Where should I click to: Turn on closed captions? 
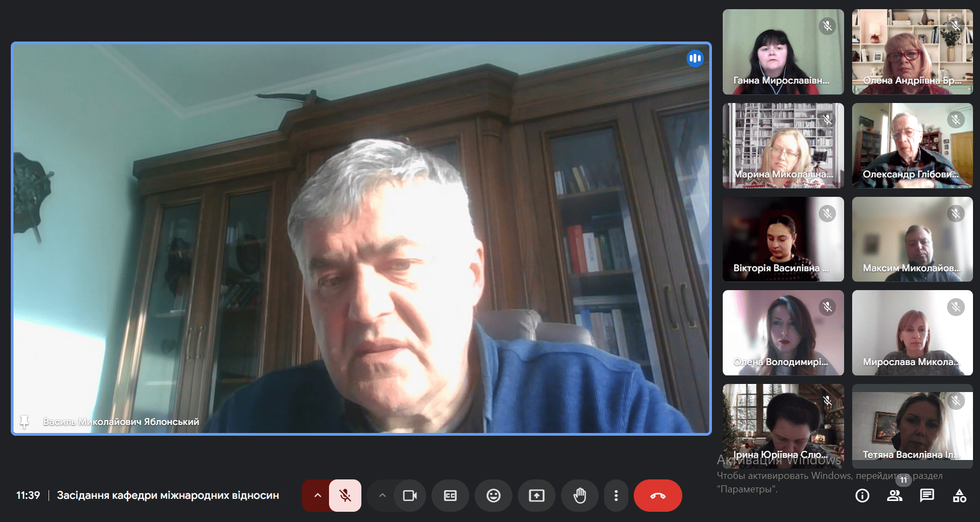pos(450,496)
